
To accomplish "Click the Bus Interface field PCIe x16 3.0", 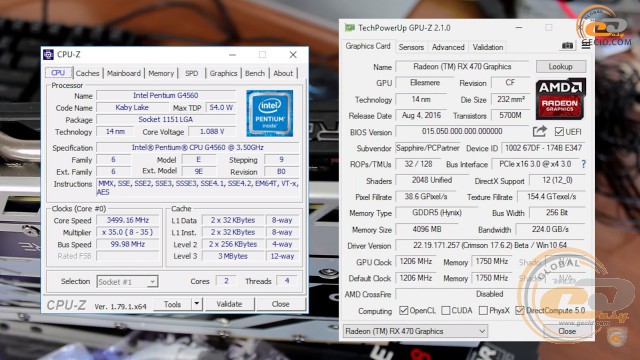I will 535,164.
